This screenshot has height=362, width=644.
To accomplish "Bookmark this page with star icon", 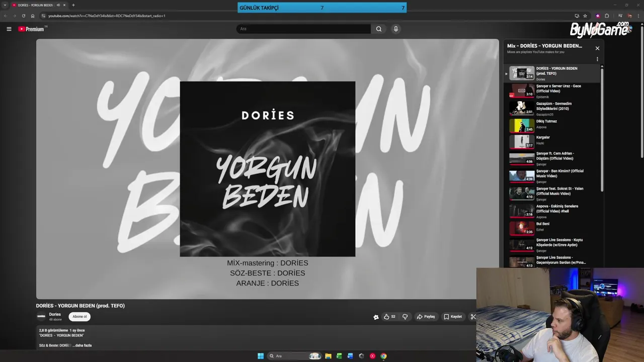I will point(585,16).
